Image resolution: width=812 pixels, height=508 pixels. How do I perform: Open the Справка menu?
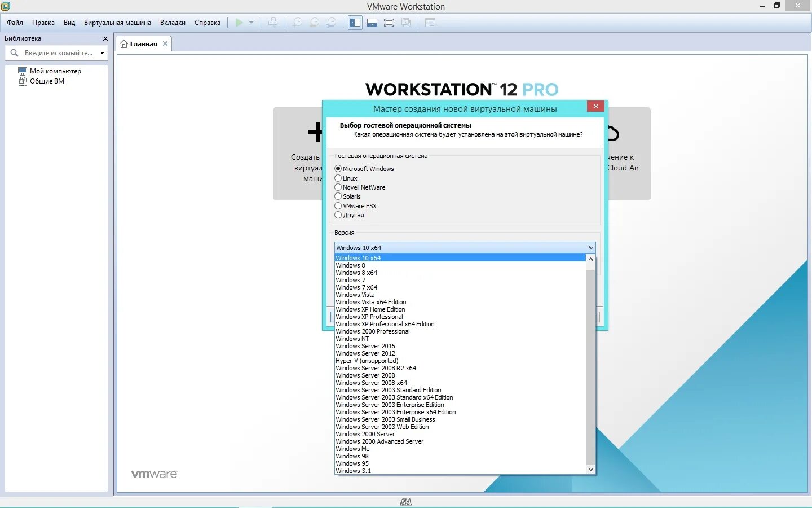coord(207,23)
